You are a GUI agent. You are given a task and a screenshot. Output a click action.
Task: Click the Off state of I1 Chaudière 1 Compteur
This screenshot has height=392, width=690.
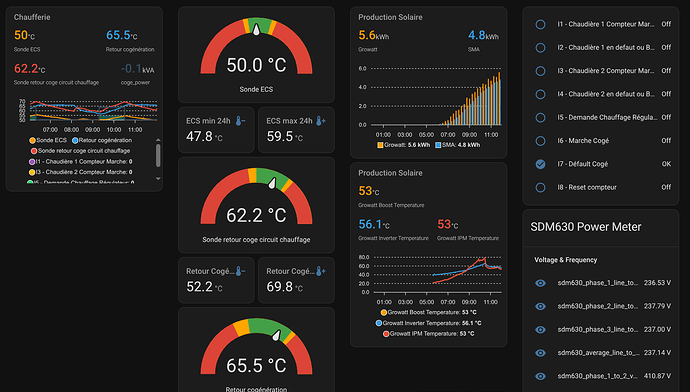tap(666, 24)
